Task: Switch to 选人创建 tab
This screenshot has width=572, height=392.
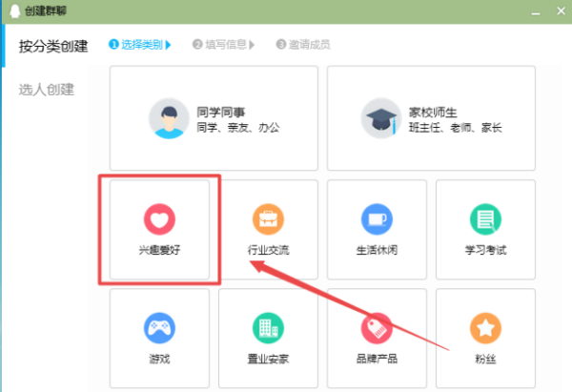Action: [47, 90]
